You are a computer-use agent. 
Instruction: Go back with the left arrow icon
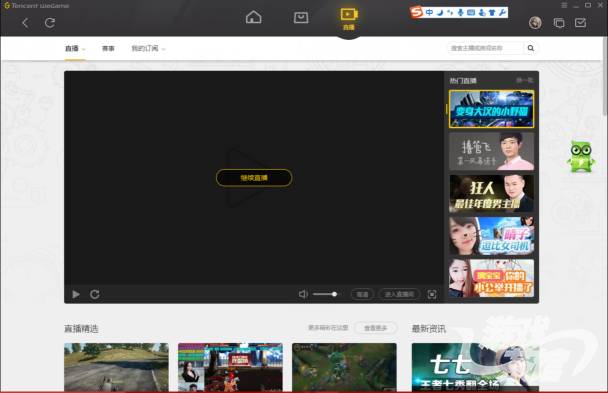coord(25,23)
